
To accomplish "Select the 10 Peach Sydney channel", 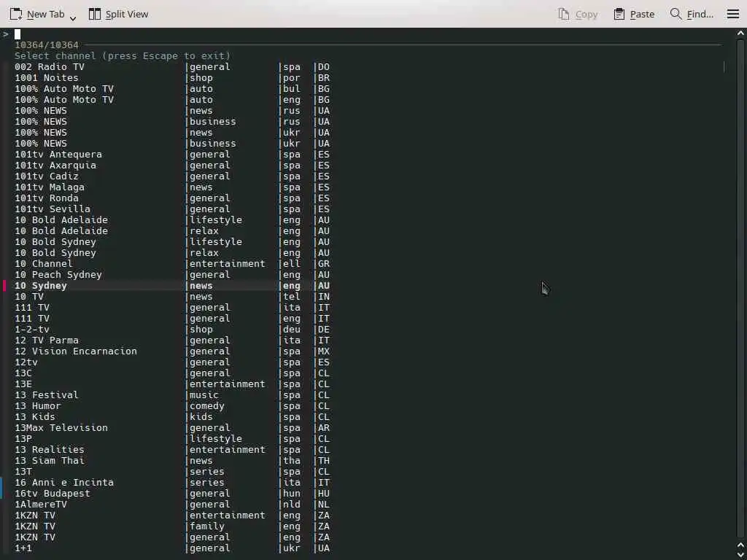I will coord(172,275).
